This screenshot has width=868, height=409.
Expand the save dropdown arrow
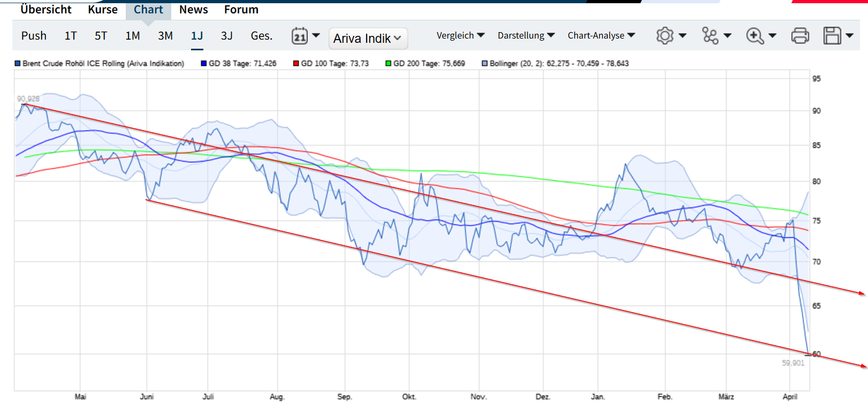tap(849, 36)
